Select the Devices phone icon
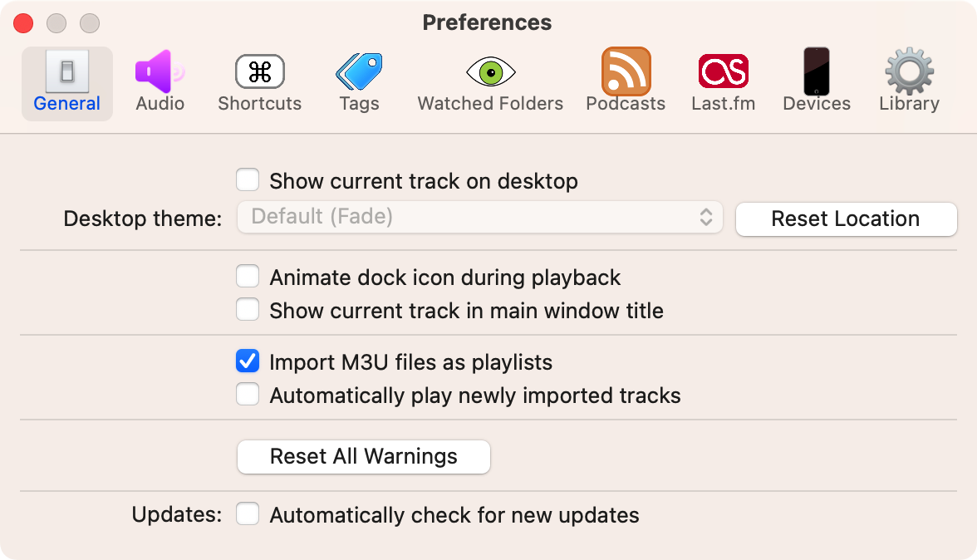Image resolution: width=977 pixels, height=560 pixels. point(816,71)
